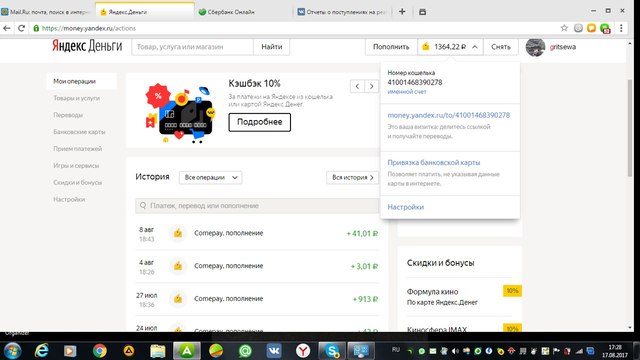The image size is (640, 360).
Task: Select Банковские карты in the sidebar
Action: coord(79,132)
